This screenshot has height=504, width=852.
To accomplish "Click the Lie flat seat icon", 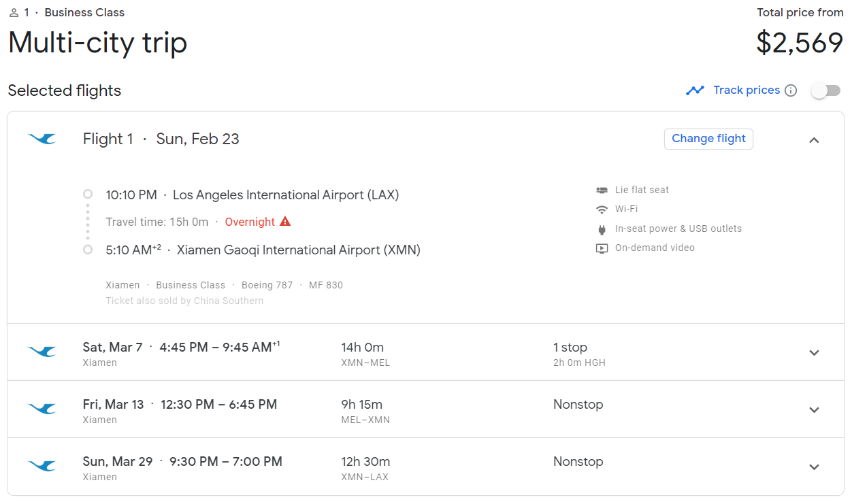I will pos(602,190).
